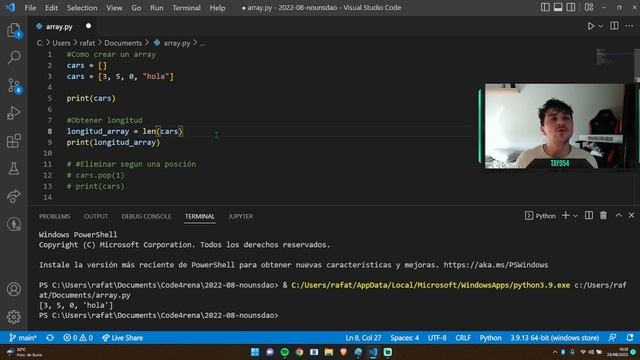Run the Python file with play icon

[x=590, y=26]
